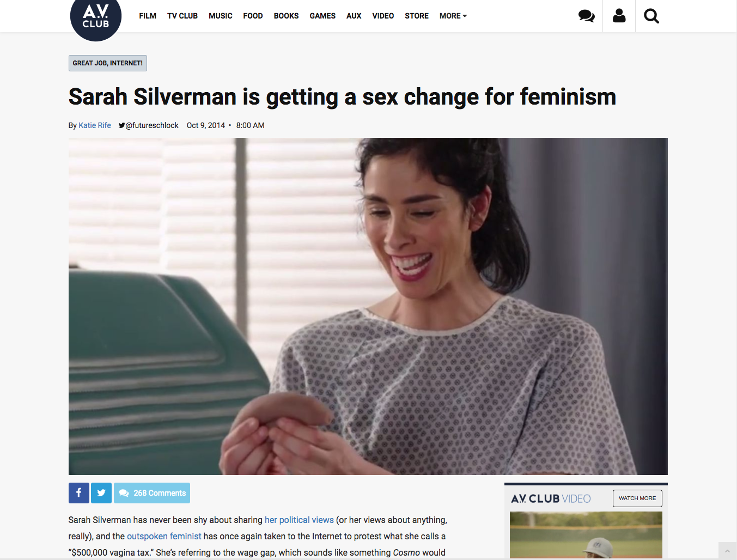Follow the 'her political views' link
The image size is (737, 560).
pyautogui.click(x=299, y=520)
